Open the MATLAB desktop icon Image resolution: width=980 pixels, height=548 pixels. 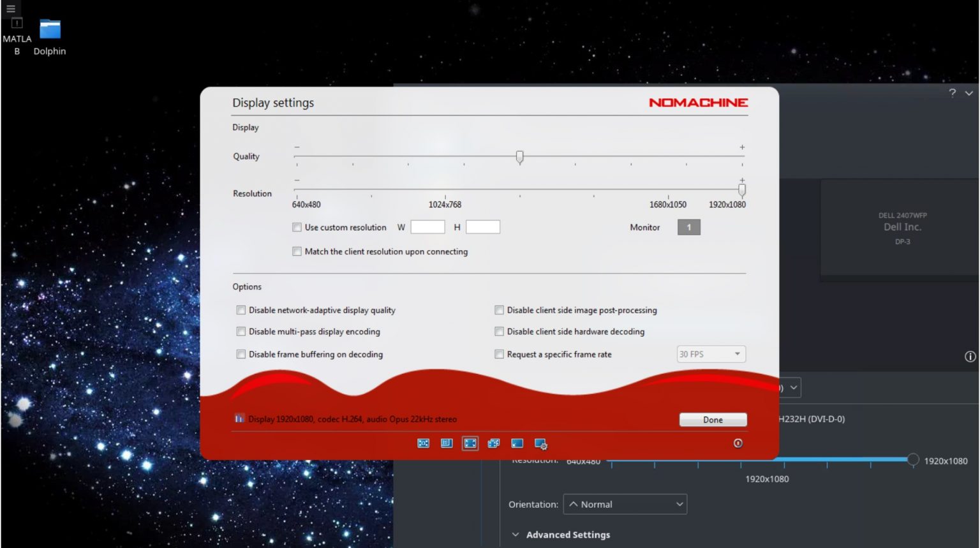(17, 37)
